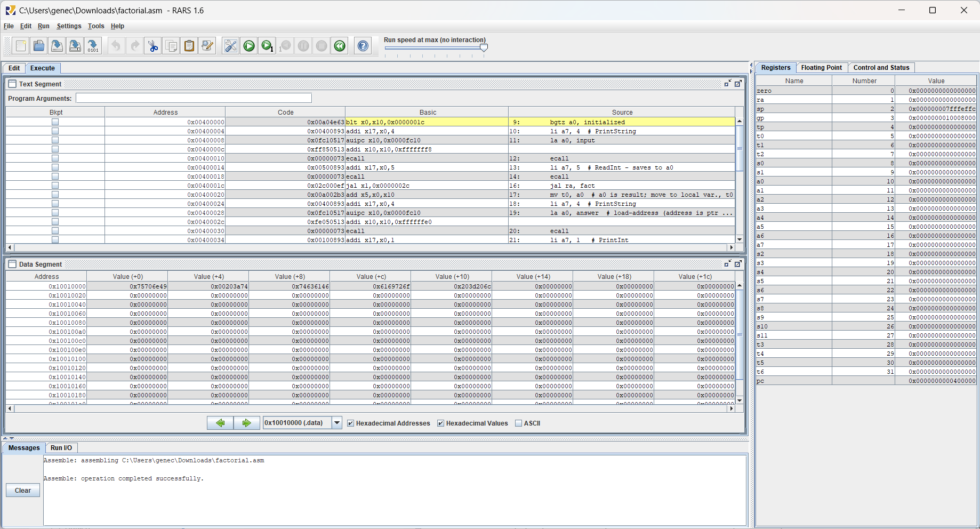Open the 0x10010000 (.data) dropdown

tap(337, 423)
